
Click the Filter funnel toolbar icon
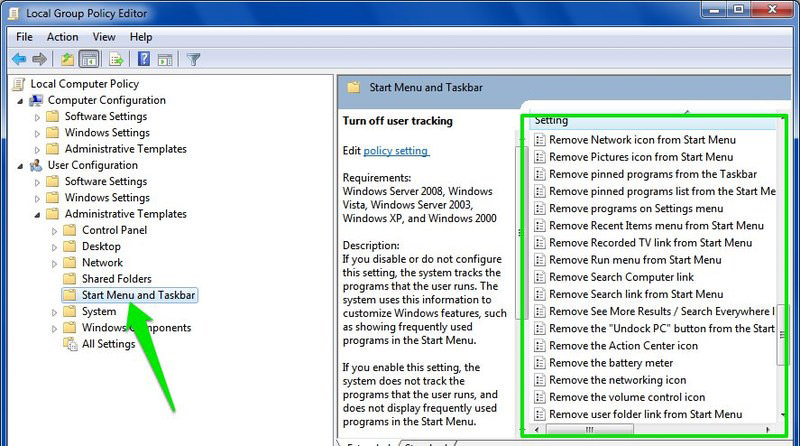(x=193, y=60)
